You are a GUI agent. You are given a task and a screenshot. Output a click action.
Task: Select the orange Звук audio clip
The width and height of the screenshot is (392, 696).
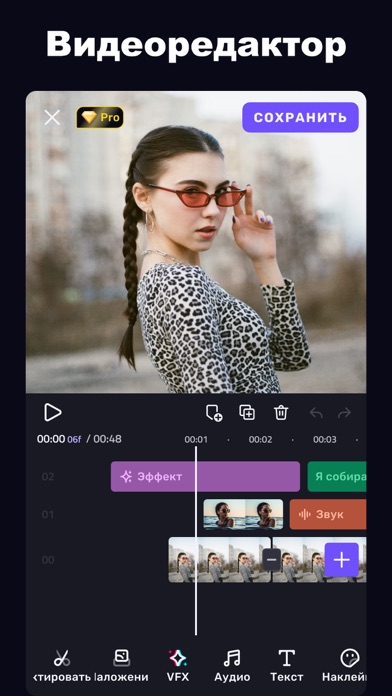[x=328, y=514]
